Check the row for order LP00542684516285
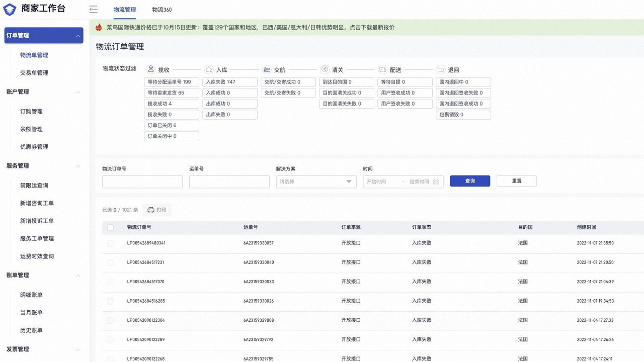 [110, 301]
